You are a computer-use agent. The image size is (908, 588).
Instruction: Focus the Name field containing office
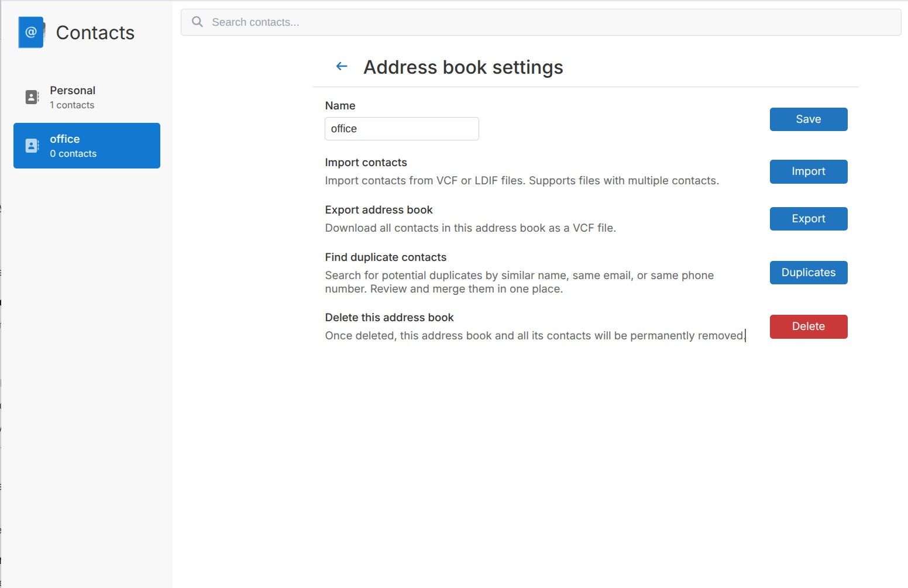[x=402, y=129]
